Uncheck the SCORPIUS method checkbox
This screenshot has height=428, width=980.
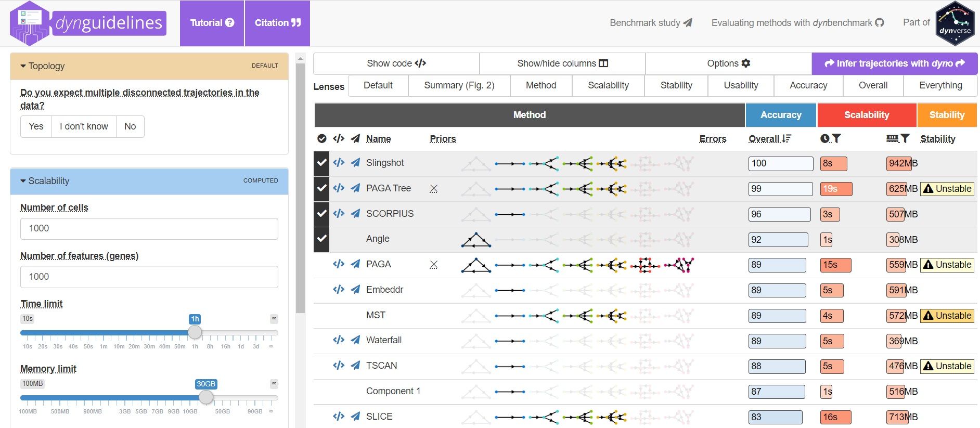coord(322,213)
